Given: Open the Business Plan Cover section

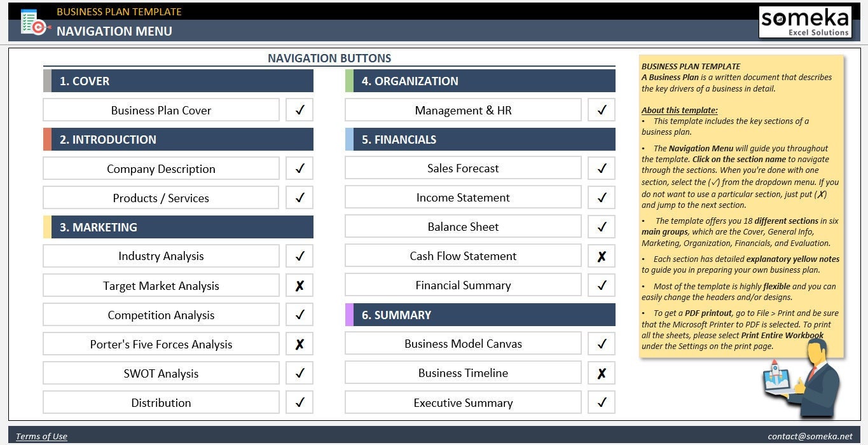Looking at the screenshot, I should (x=161, y=109).
